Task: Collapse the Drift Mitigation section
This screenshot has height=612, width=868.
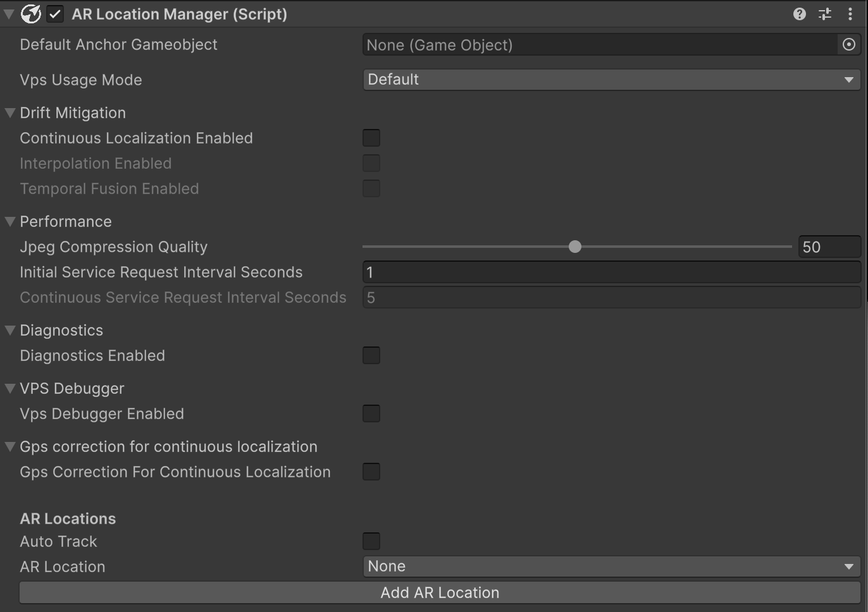Action: (9, 112)
